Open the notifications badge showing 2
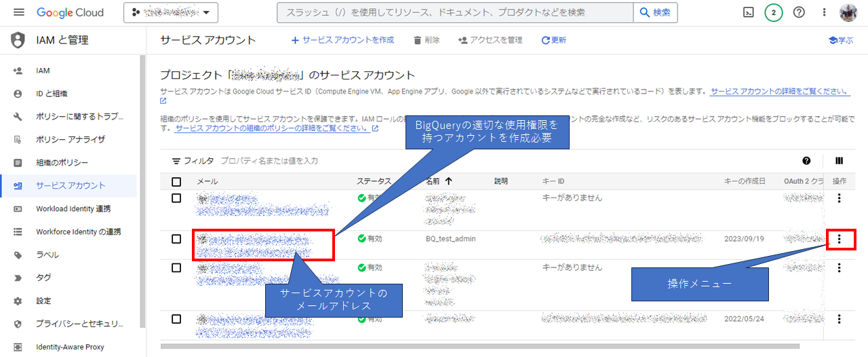The height and width of the screenshot is (357, 868). pyautogui.click(x=774, y=12)
